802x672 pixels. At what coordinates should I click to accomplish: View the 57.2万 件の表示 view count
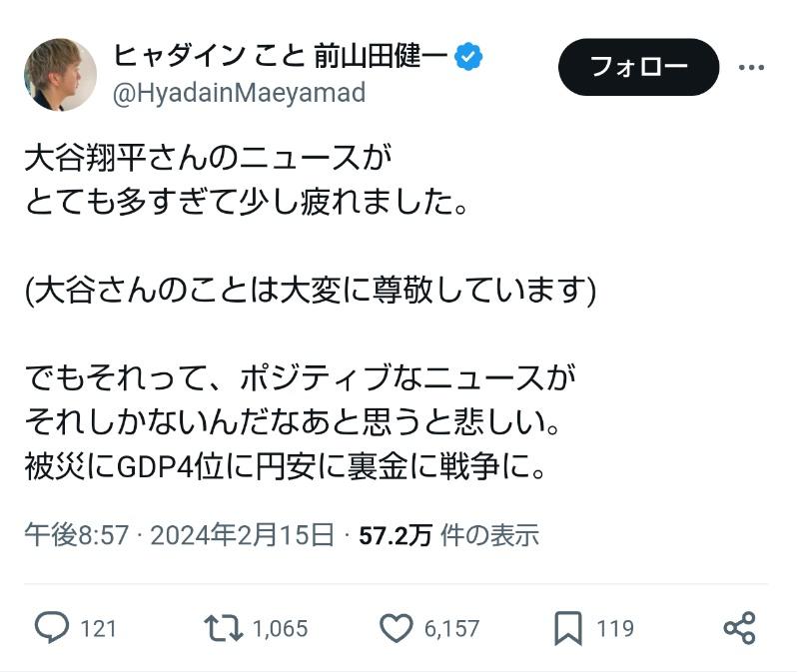pyautogui.click(x=449, y=535)
